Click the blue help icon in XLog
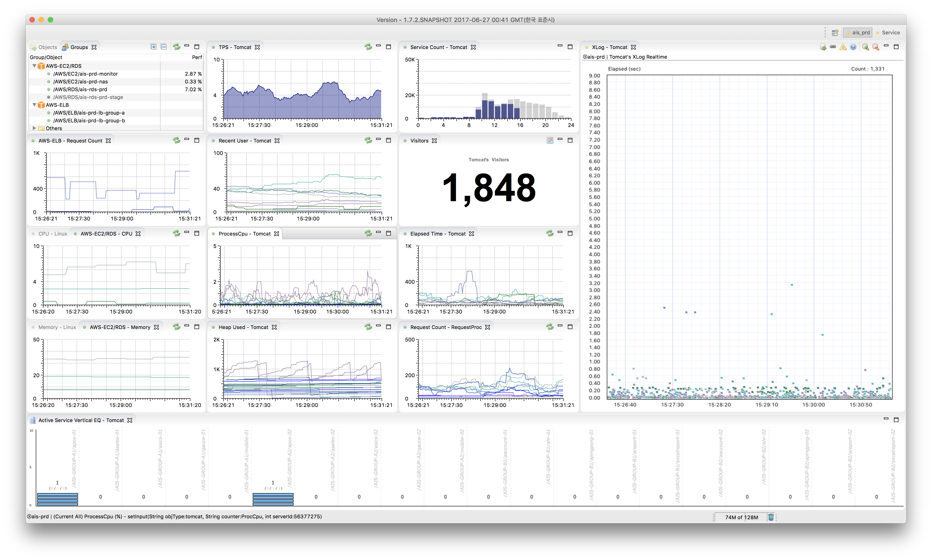 853,47
